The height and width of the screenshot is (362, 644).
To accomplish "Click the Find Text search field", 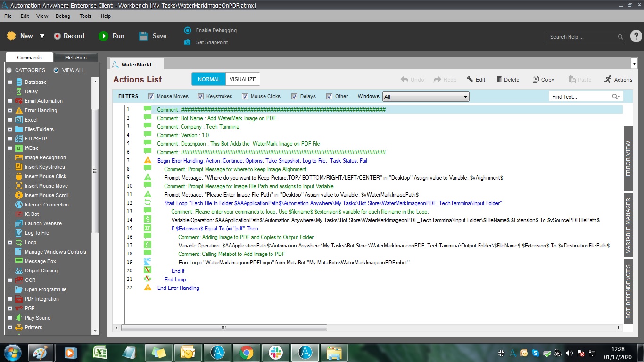I will point(580,97).
